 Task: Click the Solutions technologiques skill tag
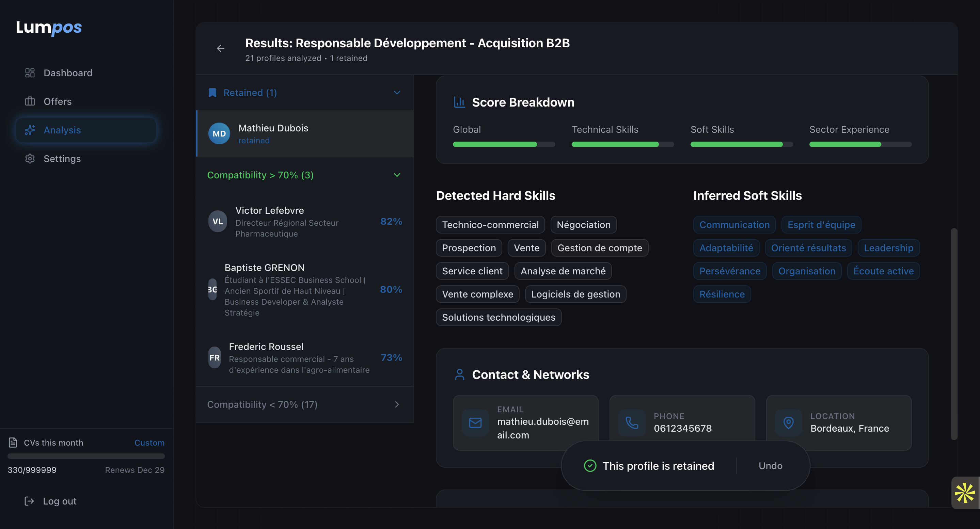point(499,317)
